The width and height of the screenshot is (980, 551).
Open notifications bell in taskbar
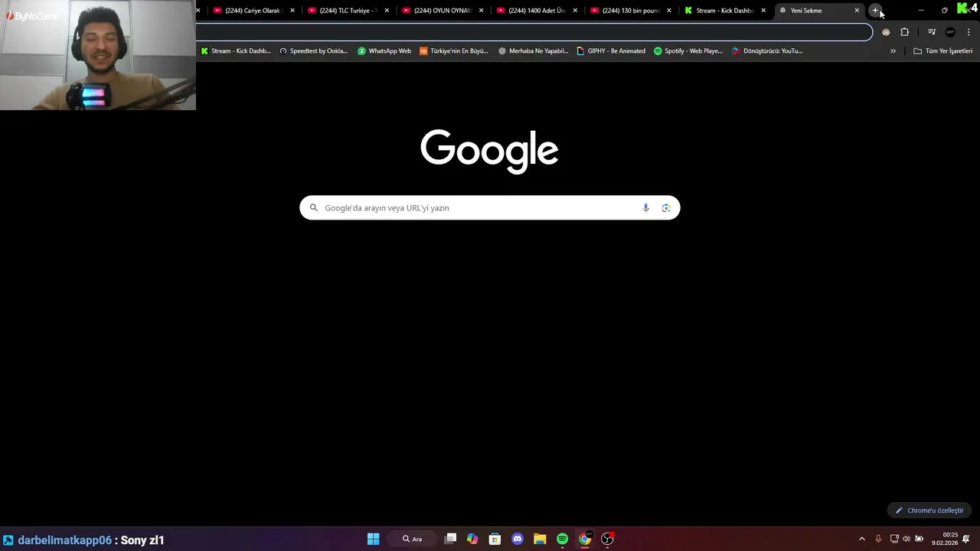pyautogui.click(x=966, y=539)
